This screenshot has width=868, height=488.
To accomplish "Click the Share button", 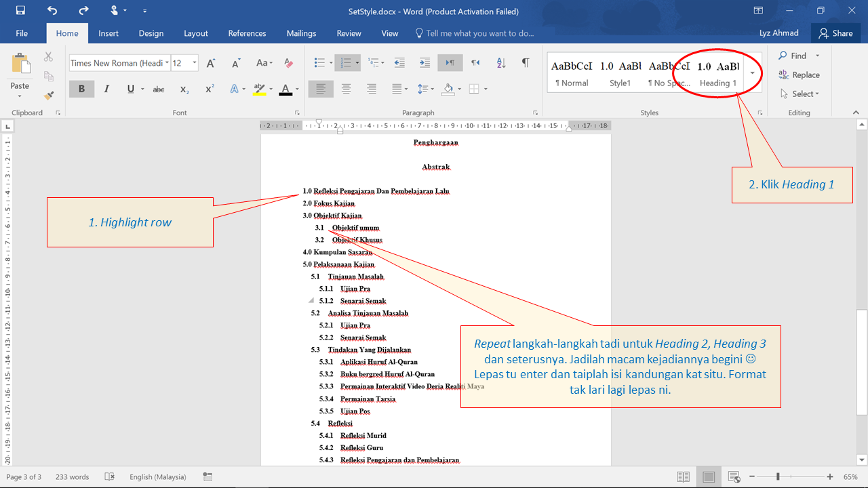I will tap(835, 33).
